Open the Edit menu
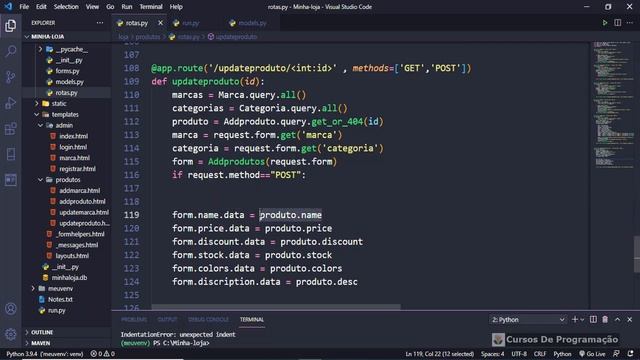The image size is (640, 360). tap(41, 7)
